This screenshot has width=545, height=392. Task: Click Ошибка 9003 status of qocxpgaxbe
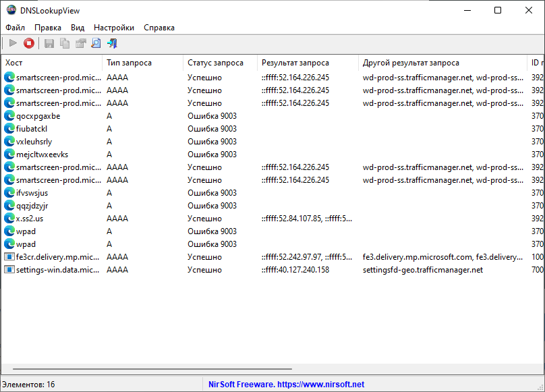click(212, 116)
